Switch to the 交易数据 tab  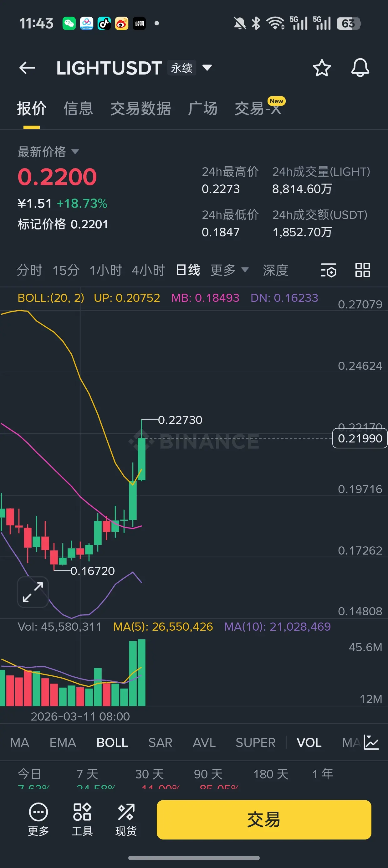(x=140, y=108)
